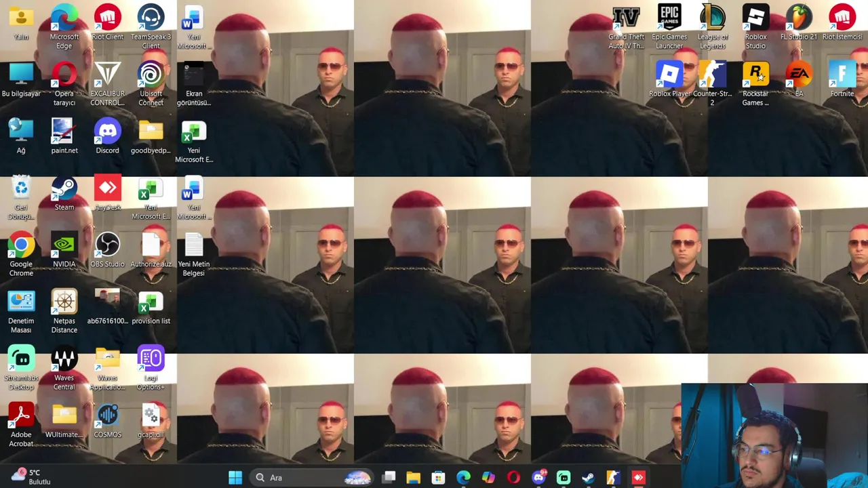Switch to Steam taskbar icon
The width and height of the screenshot is (868, 488).
click(x=588, y=478)
